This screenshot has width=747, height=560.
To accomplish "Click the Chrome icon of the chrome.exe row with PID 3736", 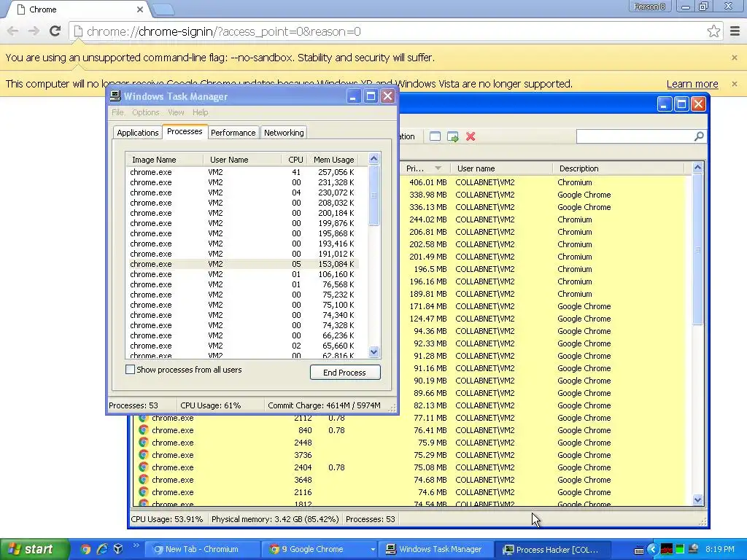I will point(143,455).
